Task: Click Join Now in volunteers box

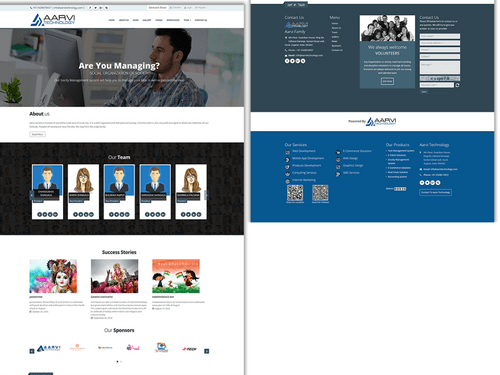Action: pos(387,81)
